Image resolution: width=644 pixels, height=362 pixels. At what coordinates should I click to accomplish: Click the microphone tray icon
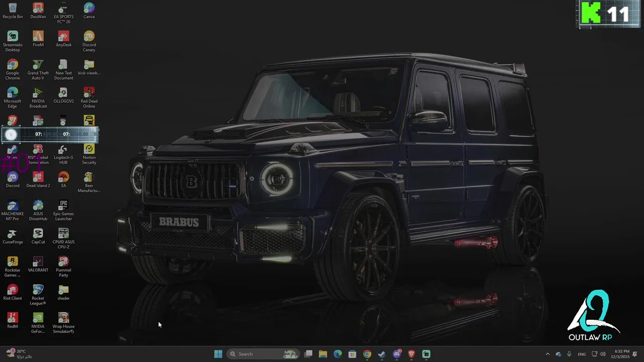(x=569, y=354)
